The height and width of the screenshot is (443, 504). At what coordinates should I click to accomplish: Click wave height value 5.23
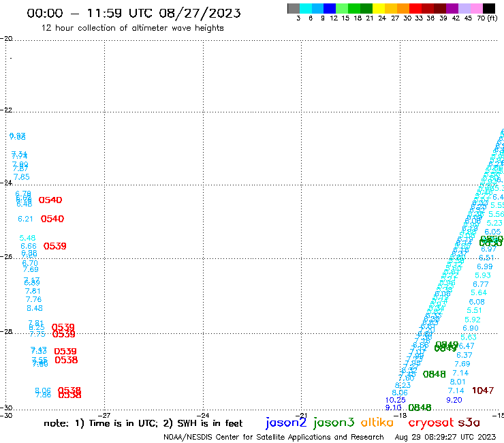[x=494, y=224]
